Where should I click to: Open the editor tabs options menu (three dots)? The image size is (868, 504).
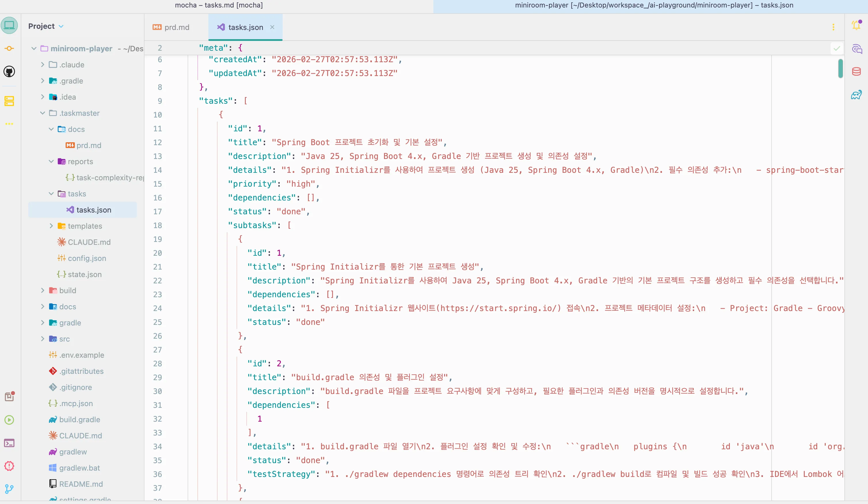point(833,27)
